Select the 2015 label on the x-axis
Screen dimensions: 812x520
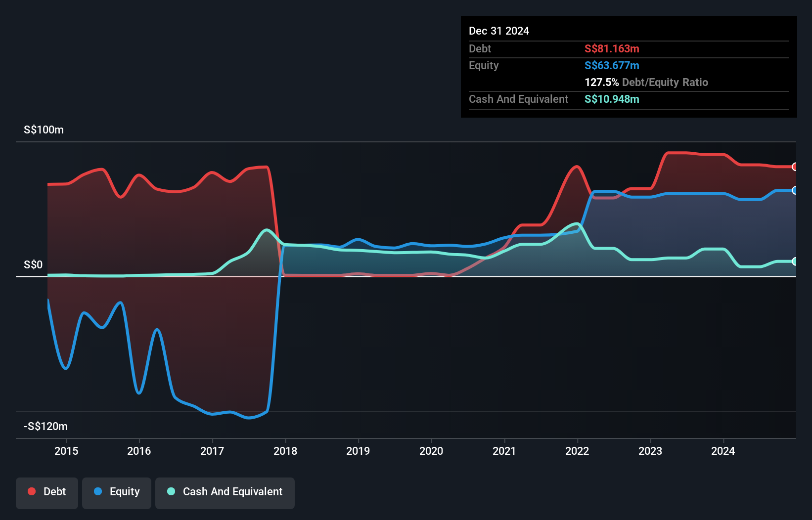point(66,451)
